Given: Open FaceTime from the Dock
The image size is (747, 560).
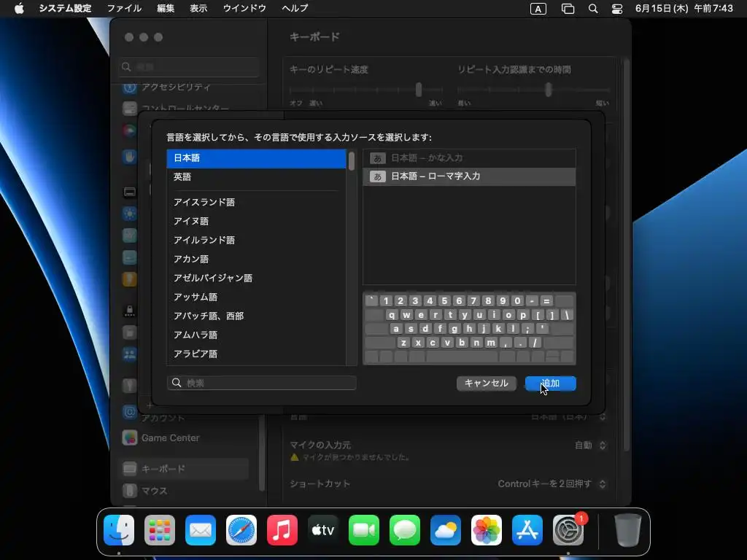Looking at the screenshot, I should (x=364, y=530).
